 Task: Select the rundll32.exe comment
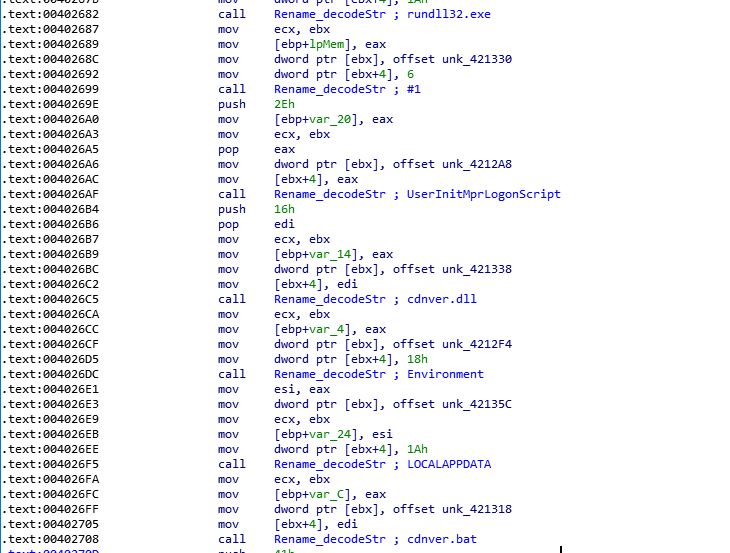(448, 14)
